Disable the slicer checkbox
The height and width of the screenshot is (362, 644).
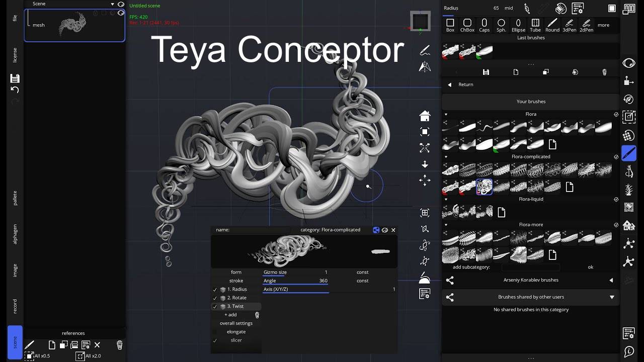click(215, 340)
